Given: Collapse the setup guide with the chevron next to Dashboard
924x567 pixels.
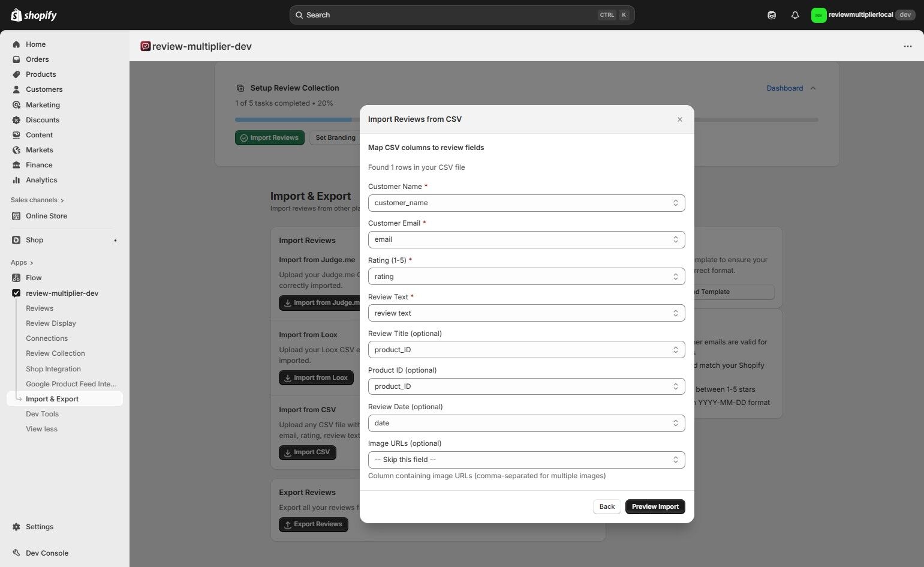Looking at the screenshot, I should 813,88.
